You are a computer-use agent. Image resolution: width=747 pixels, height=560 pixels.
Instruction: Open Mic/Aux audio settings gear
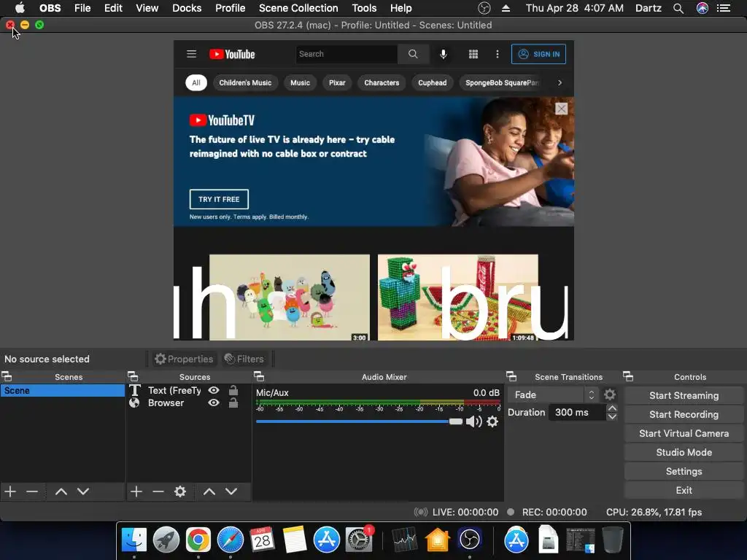coord(492,421)
